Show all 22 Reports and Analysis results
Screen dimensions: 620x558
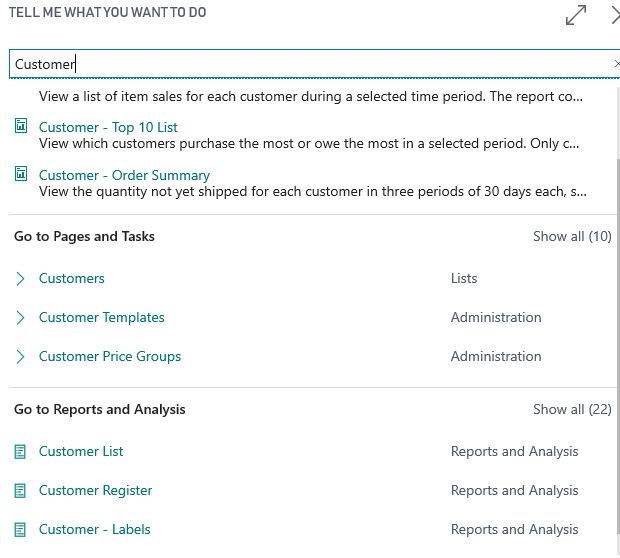(x=572, y=409)
